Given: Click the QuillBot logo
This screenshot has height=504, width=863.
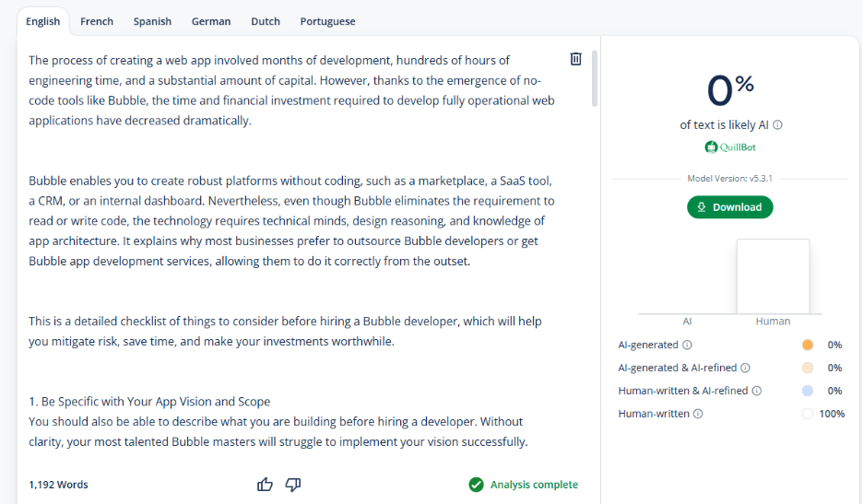Looking at the screenshot, I should [730, 147].
